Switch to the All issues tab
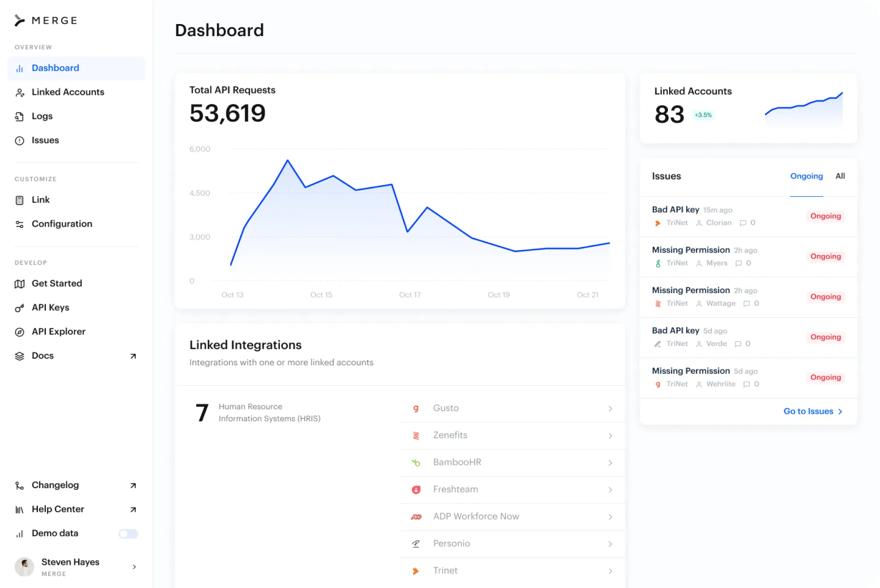 coord(840,176)
